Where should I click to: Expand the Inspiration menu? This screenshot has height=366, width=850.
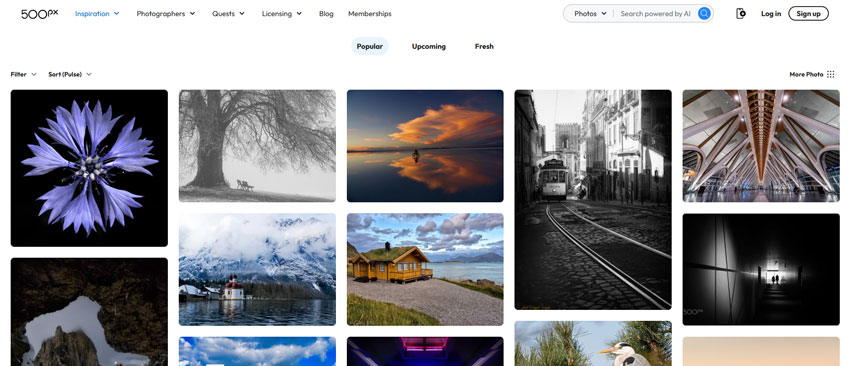coord(97,14)
